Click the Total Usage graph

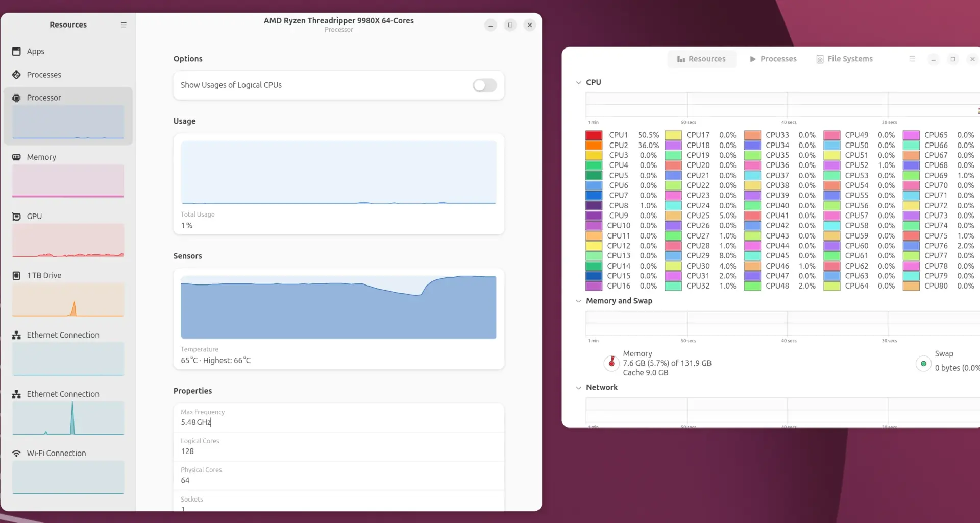pyautogui.click(x=338, y=173)
